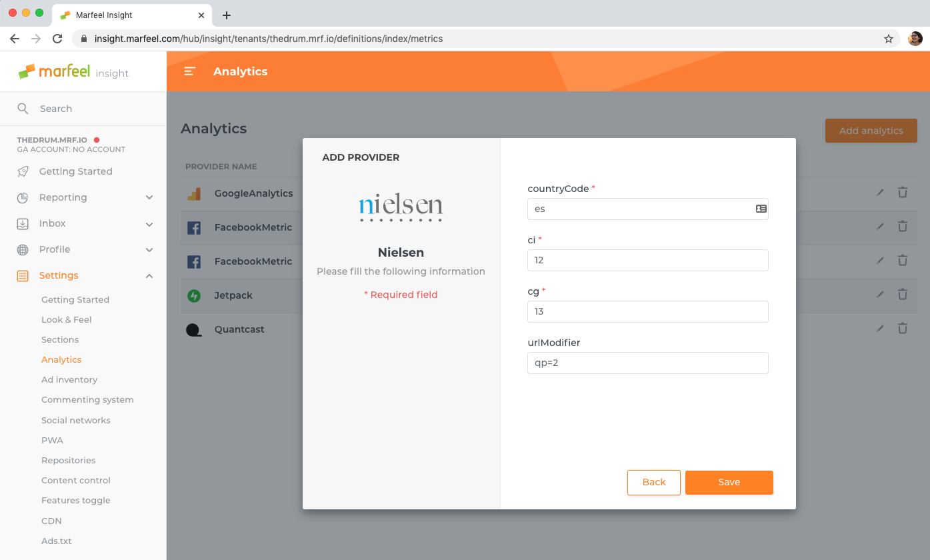
Task: Click the hamburger menu icon in orange header
Action: pyautogui.click(x=190, y=71)
